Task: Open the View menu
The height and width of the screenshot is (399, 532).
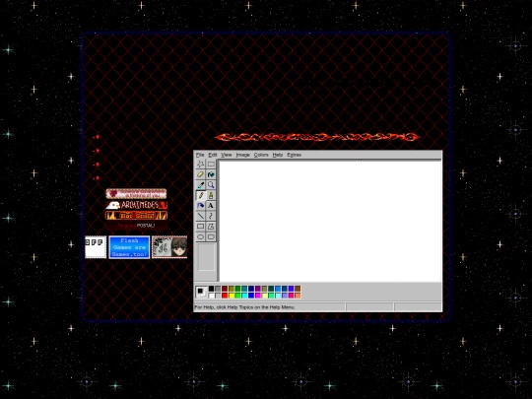Action: point(227,155)
